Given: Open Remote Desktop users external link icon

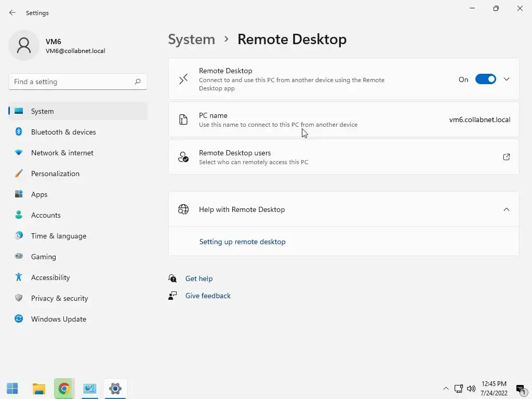Looking at the screenshot, I should [507, 157].
